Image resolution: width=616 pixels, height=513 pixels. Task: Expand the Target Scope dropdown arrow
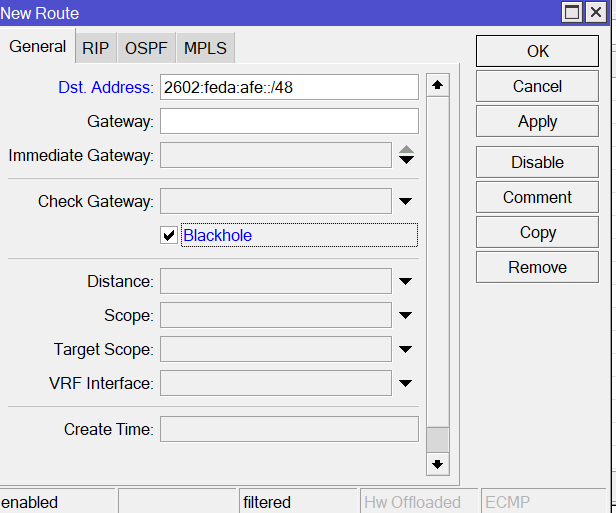(405, 349)
